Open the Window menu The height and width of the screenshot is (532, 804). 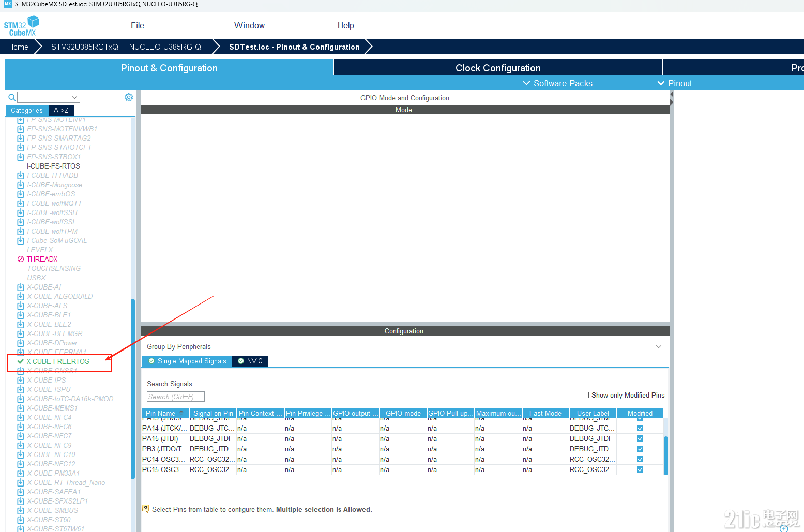249,25
